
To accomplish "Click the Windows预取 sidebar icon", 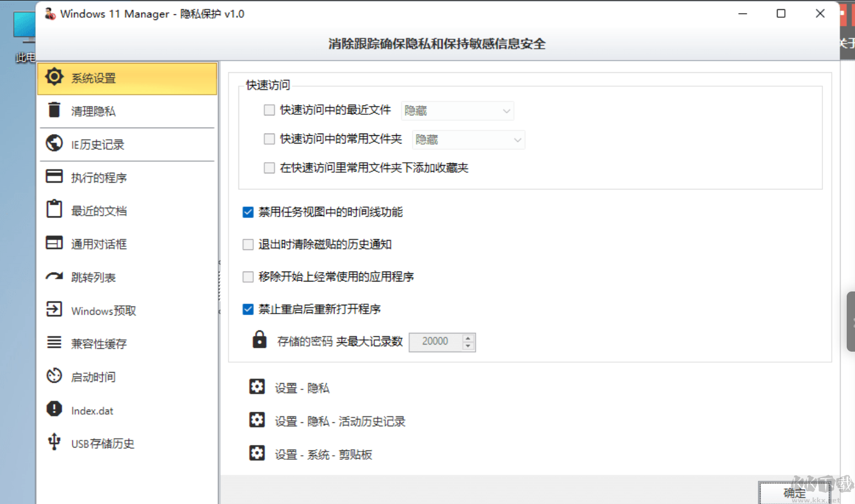I will (54, 310).
